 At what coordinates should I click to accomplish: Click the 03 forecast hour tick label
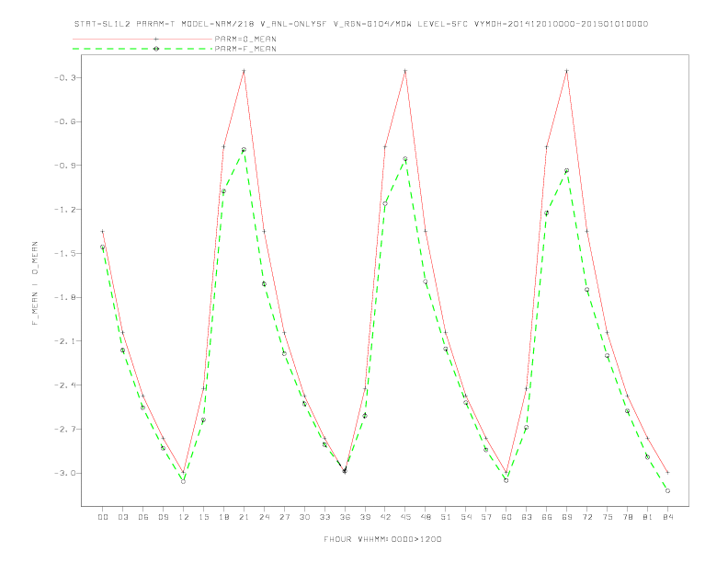coord(122,517)
